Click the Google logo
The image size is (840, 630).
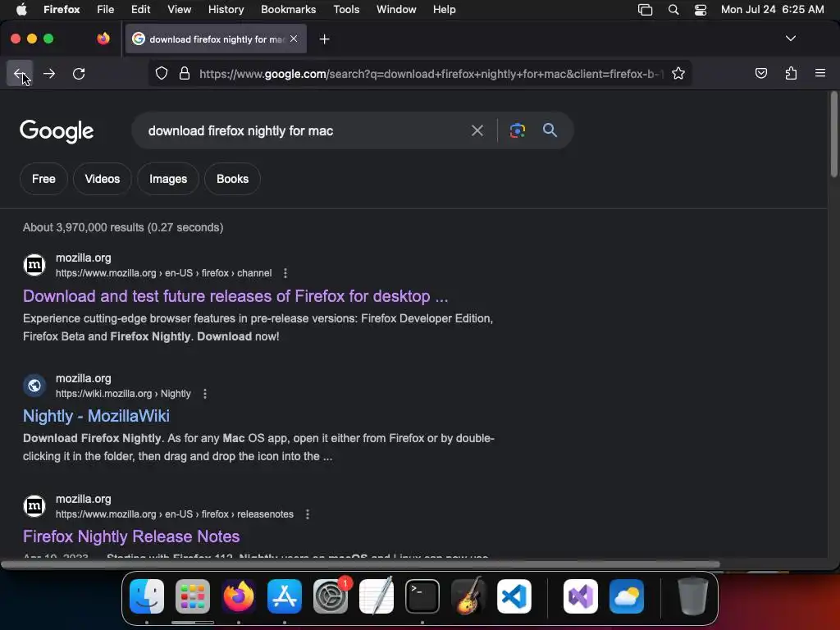(x=57, y=131)
